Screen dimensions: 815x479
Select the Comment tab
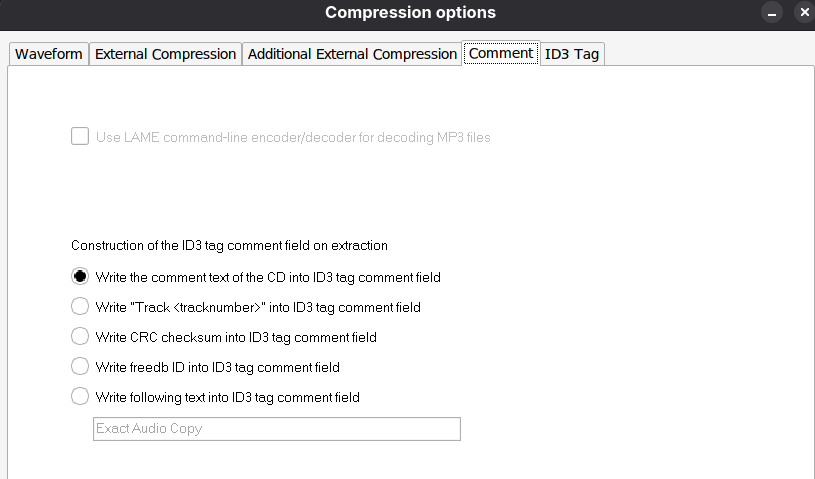tap(501, 53)
